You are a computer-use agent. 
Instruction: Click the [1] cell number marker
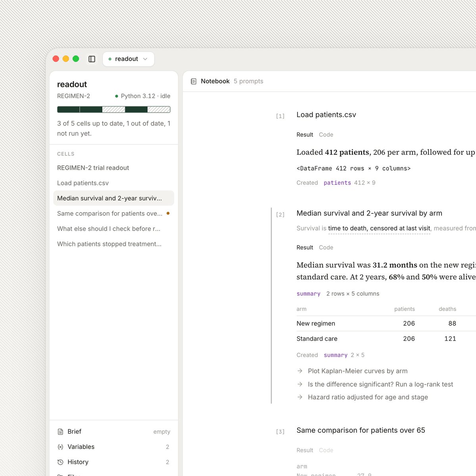point(280,116)
